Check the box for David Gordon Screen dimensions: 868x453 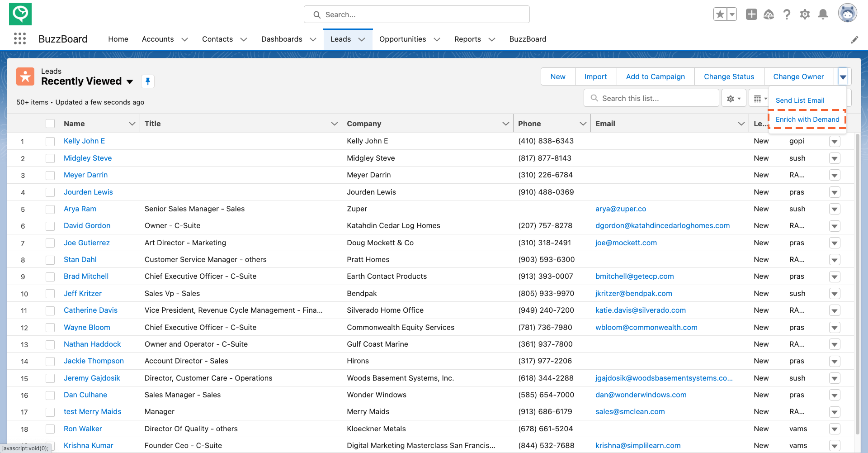click(50, 226)
